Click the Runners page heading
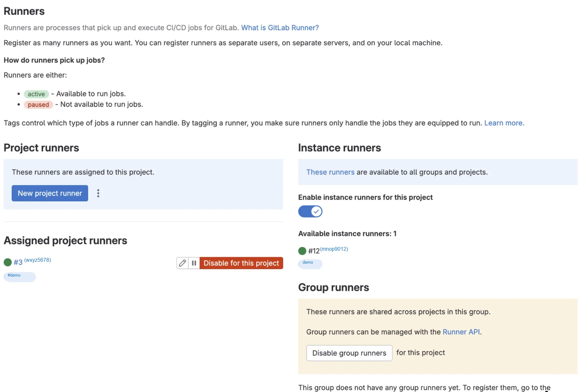The image size is (582, 392). 24,11
